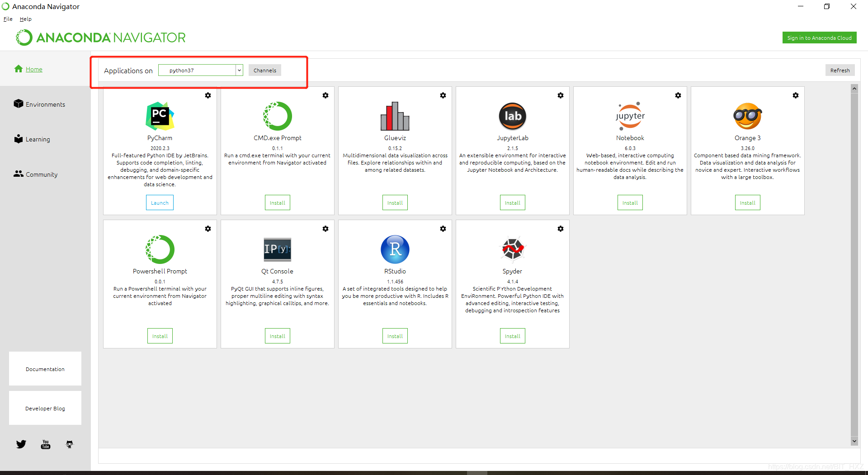
Task: Click the JupyterLab logo
Action: pyautogui.click(x=513, y=116)
